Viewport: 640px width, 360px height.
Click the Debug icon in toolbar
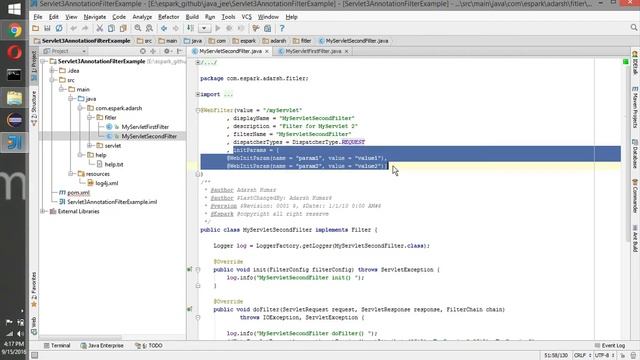click(x=229, y=28)
